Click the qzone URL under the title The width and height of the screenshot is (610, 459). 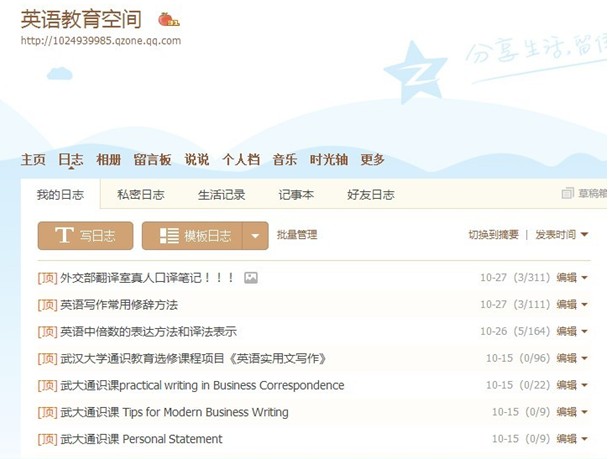click(x=100, y=41)
